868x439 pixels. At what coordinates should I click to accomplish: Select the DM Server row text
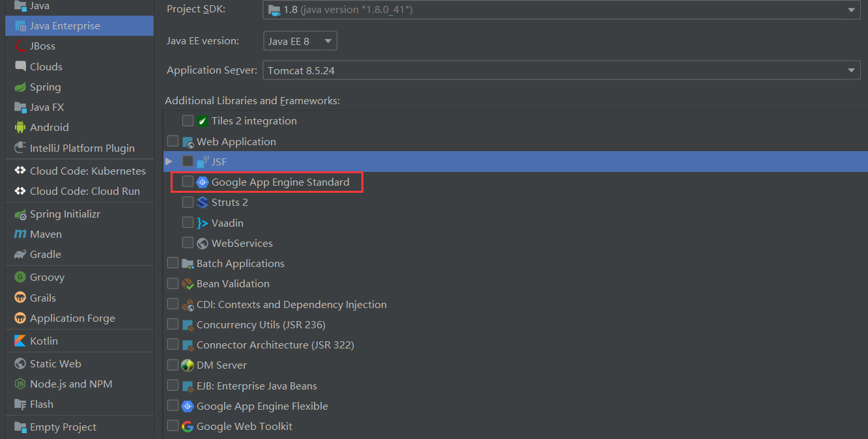221,365
